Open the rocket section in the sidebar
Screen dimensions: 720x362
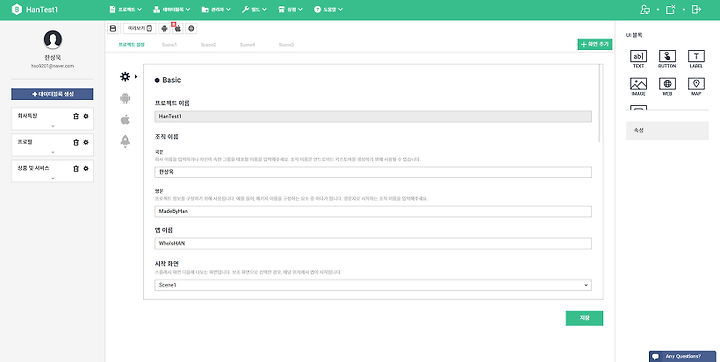(125, 141)
